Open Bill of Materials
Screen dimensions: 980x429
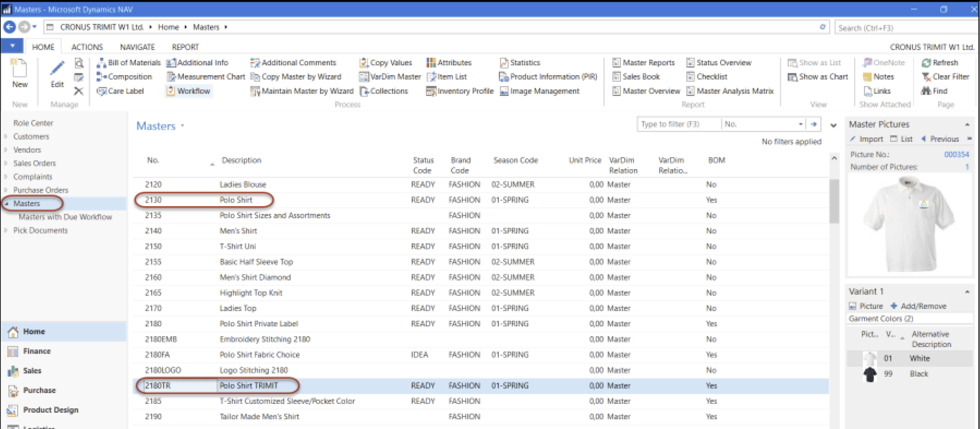click(x=129, y=63)
